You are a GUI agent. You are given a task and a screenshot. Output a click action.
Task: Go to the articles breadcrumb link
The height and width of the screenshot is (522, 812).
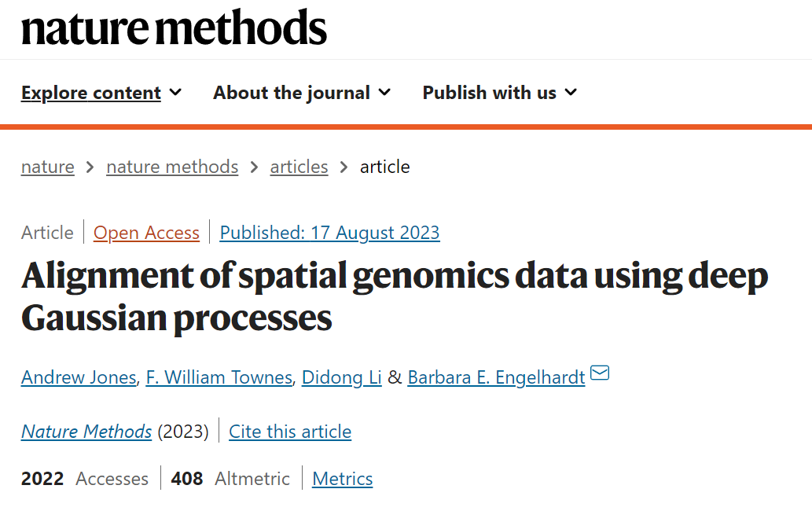(x=299, y=167)
